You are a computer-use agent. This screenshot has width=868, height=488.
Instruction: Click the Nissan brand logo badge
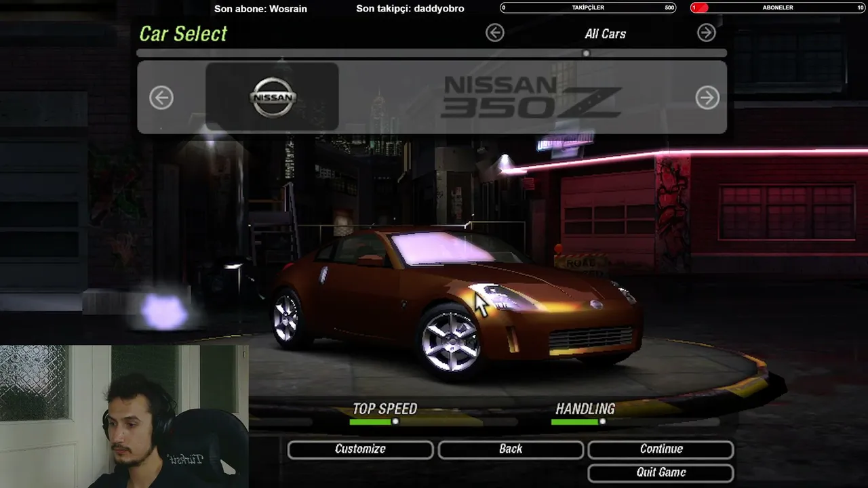tap(273, 97)
